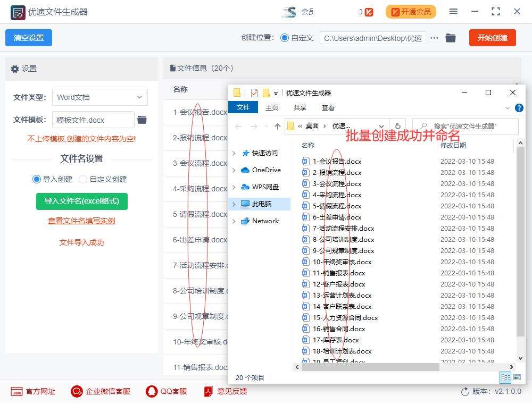Click the 清空设置 button

29,38
